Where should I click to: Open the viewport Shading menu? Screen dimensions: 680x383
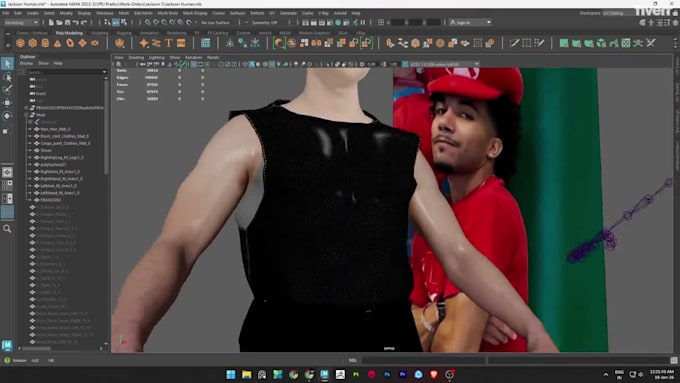pyautogui.click(x=136, y=57)
